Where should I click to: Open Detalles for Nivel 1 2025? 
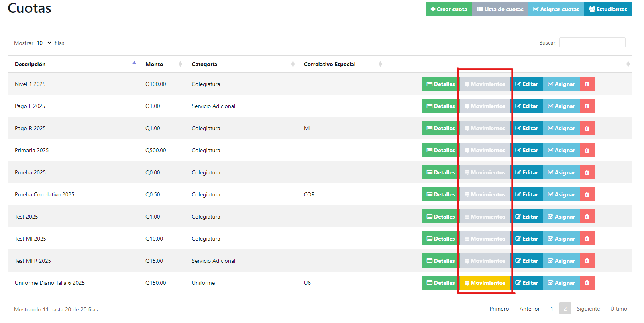pos(440,84)
